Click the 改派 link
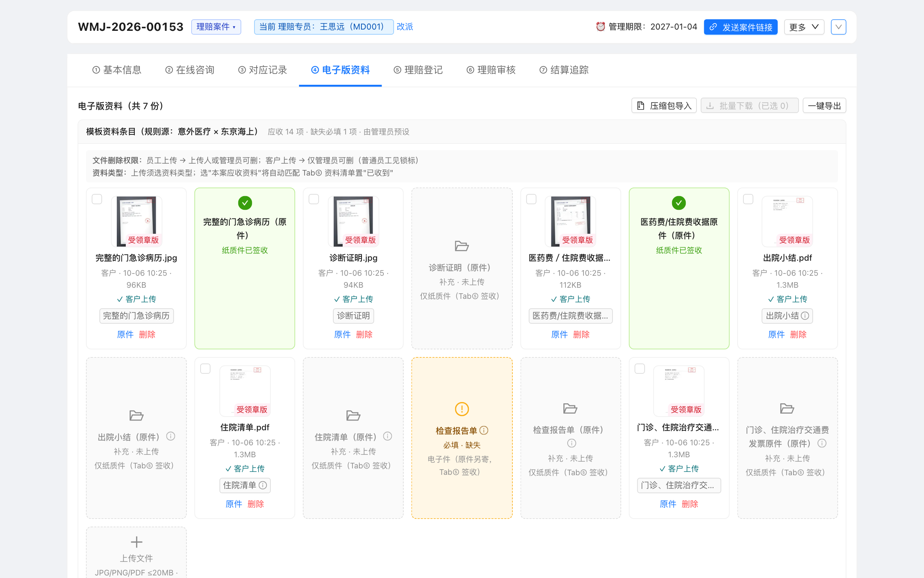This screenshot has width=924, height=578. [x=405, y=27]
